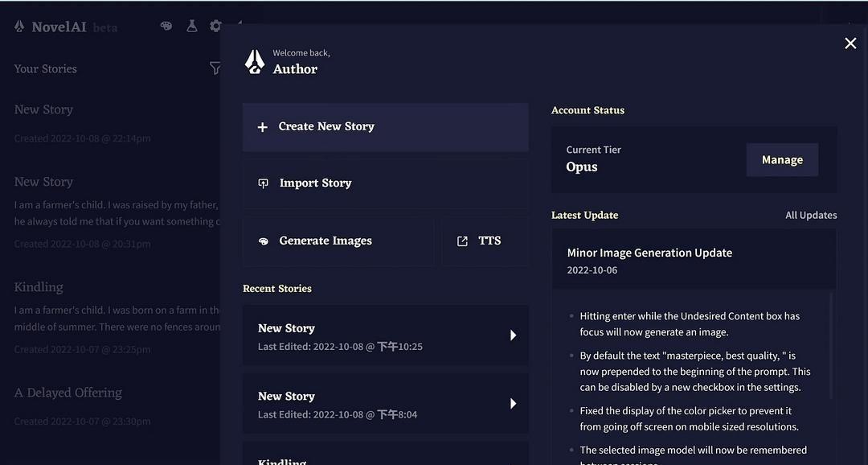This screenshot has width=868, height=465.
Task: Click the Minor Image Generation Update title
Action: pyautogui.click(x=649, y=253)
